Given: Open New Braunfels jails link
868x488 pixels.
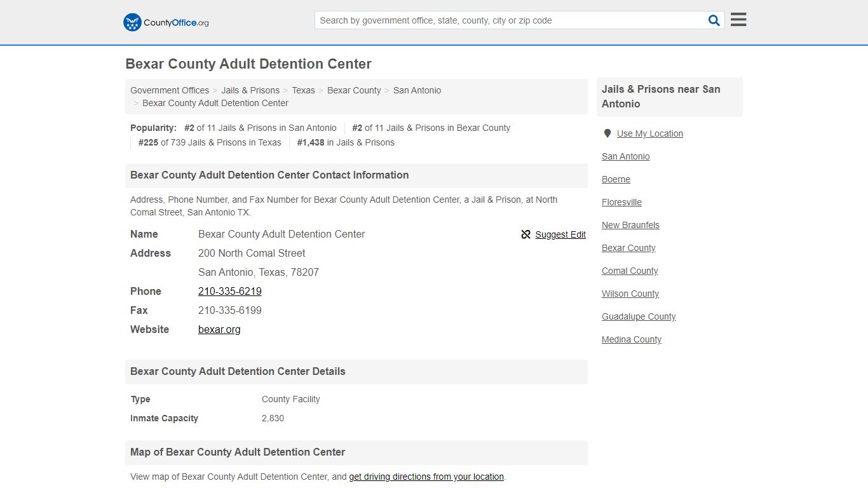Looking at the screenshot, I should tap(631, 225).
